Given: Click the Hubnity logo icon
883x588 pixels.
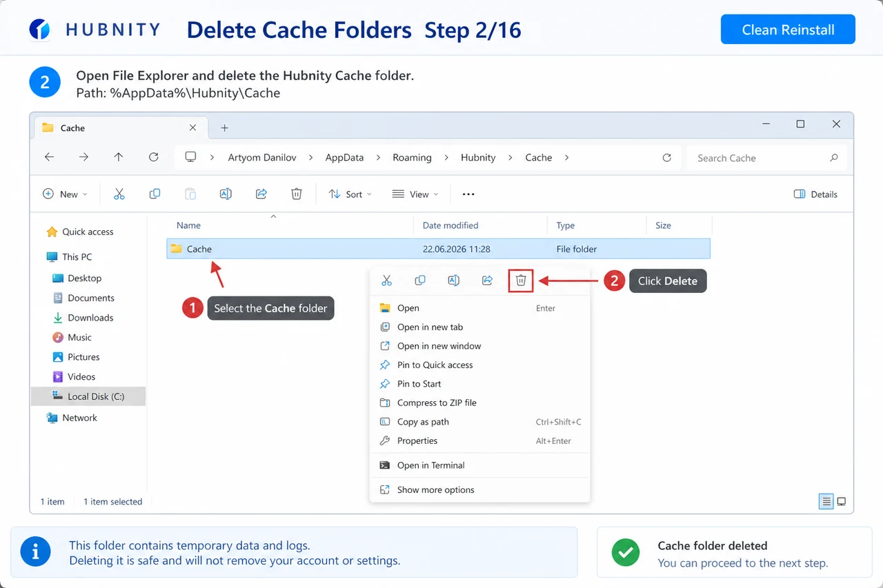Looking at the screenshot, I should click(x=39, y=30).
